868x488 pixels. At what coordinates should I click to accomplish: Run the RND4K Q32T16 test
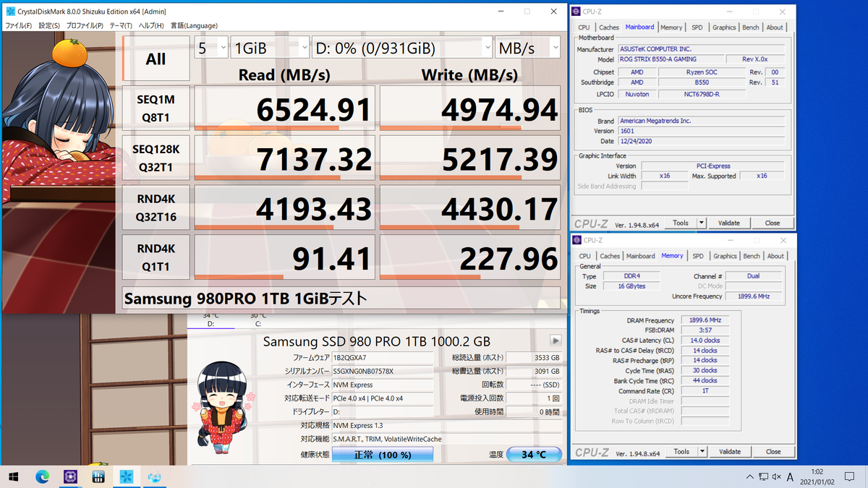[156, 207]
